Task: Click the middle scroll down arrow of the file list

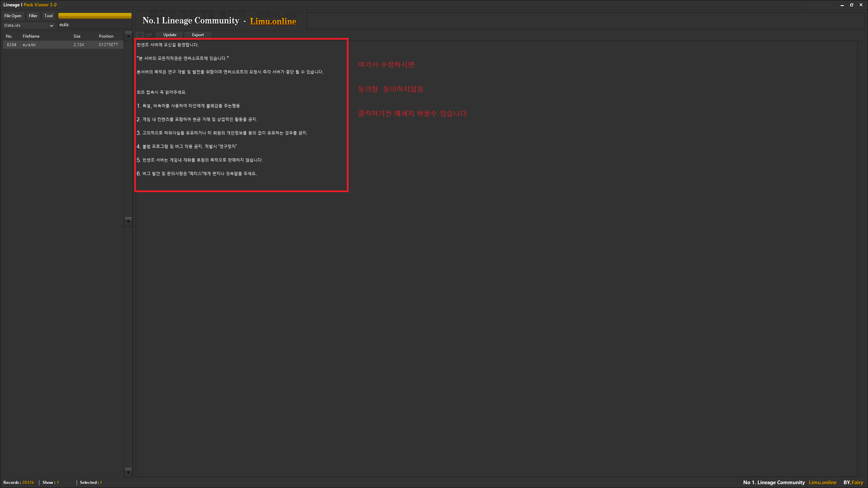Action: point(128,222)
